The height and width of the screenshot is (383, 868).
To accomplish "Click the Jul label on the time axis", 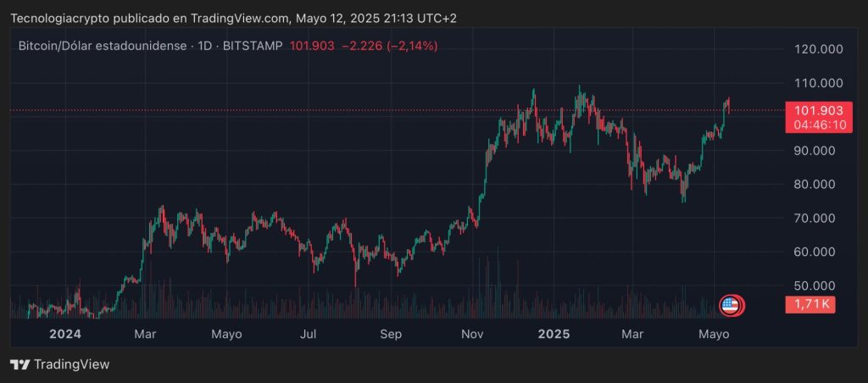I will (x=309, y=334).
